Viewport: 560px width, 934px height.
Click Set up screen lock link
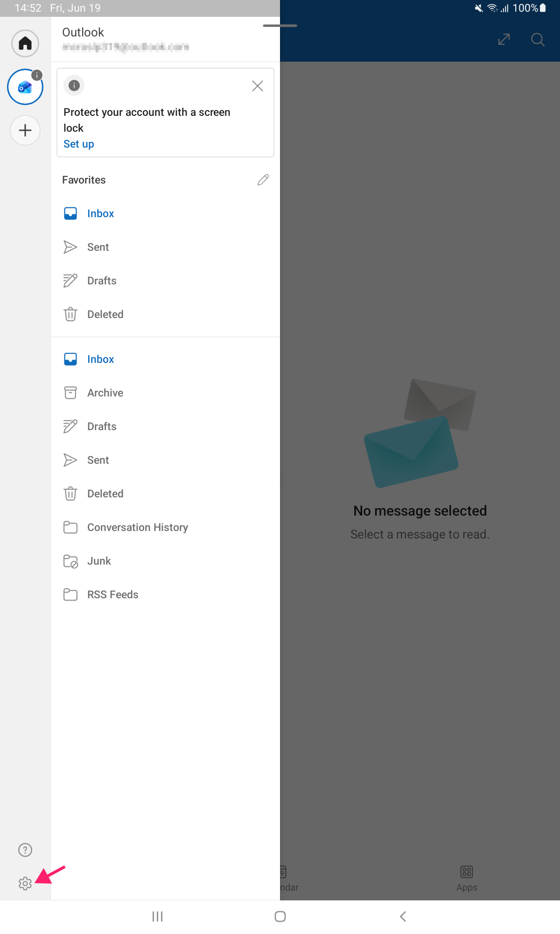(x=79, y=144)
